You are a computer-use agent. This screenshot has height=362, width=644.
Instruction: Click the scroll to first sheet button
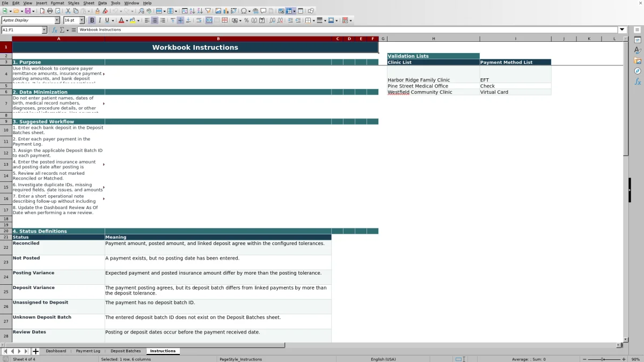pos(5,351)
